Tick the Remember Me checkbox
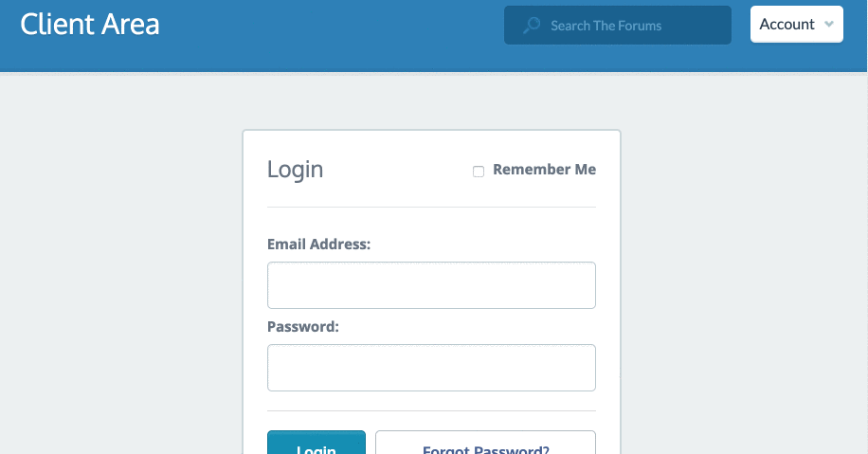The height and width of the screenshot is (454, 868). point(479,172)
